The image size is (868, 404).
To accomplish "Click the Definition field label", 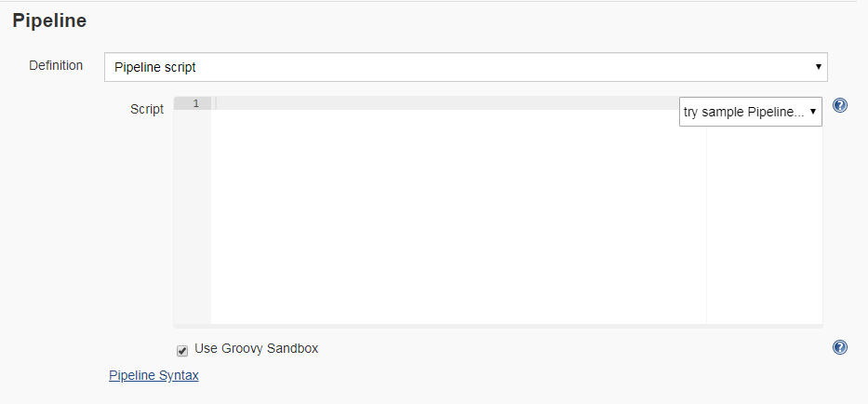I will tap(56, 65).
